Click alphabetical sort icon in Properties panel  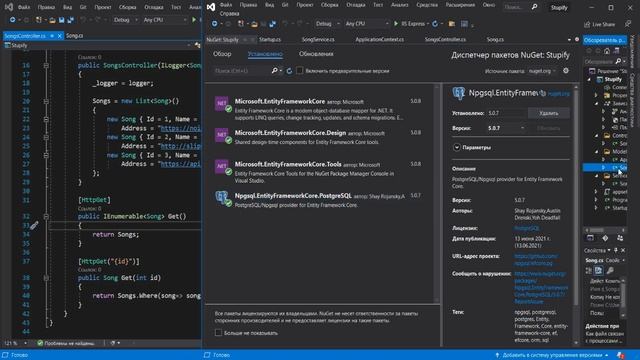(x=598, y=270)
